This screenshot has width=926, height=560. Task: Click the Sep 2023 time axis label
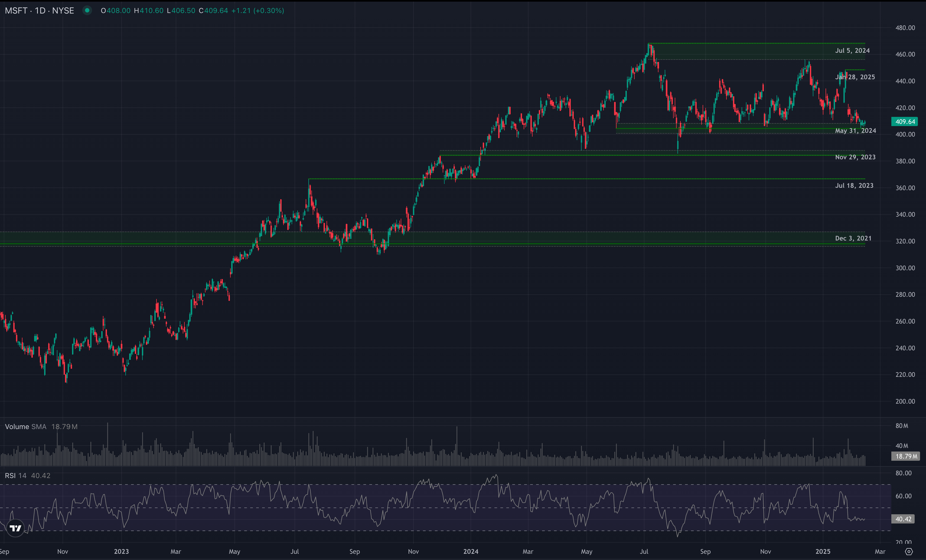[x=355, y=552]
